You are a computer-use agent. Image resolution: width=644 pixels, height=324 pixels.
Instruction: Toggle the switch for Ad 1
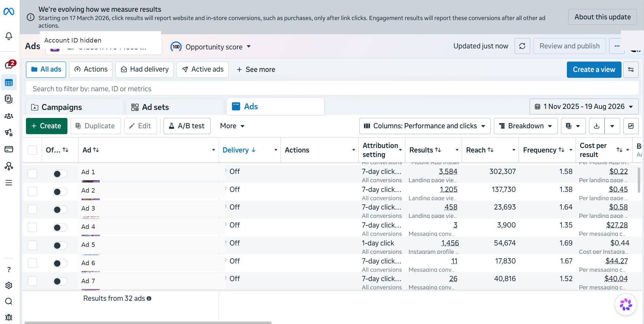pos(60,174)
